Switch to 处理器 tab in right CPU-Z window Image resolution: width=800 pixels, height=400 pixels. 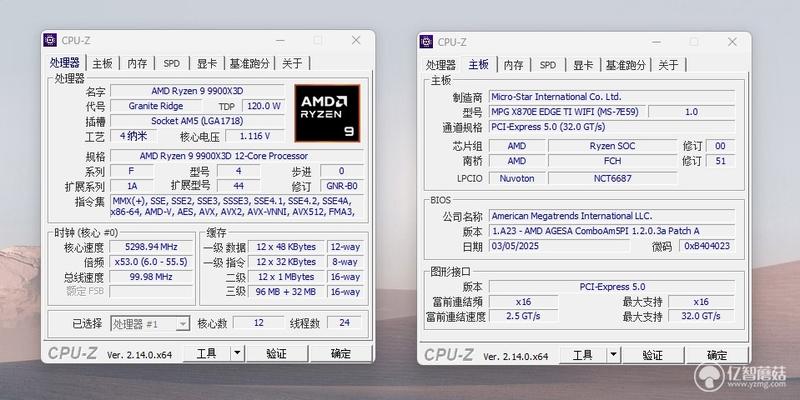click(x=440, y=65)
